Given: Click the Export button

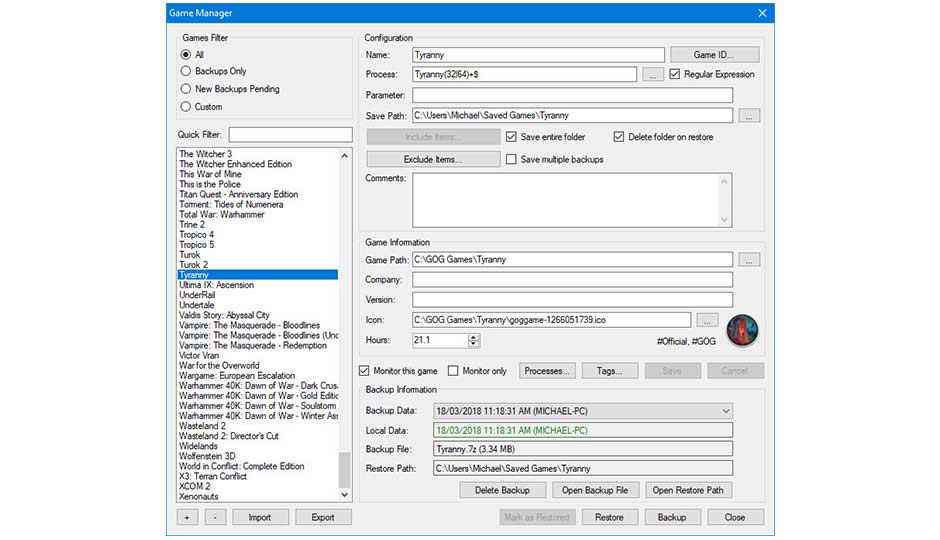Looking at the screenshot, I should 323,517.
